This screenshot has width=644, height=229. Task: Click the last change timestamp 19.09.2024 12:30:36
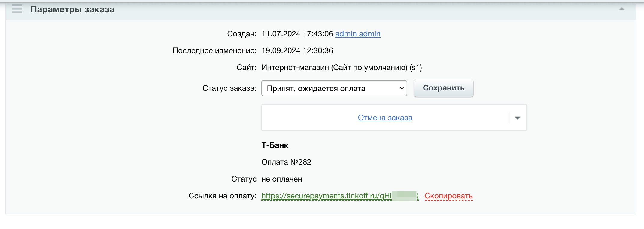[297, 51]
